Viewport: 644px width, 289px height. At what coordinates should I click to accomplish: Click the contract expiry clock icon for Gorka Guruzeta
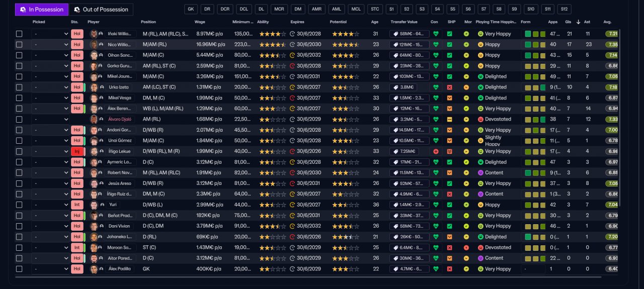tap(293, 66)
